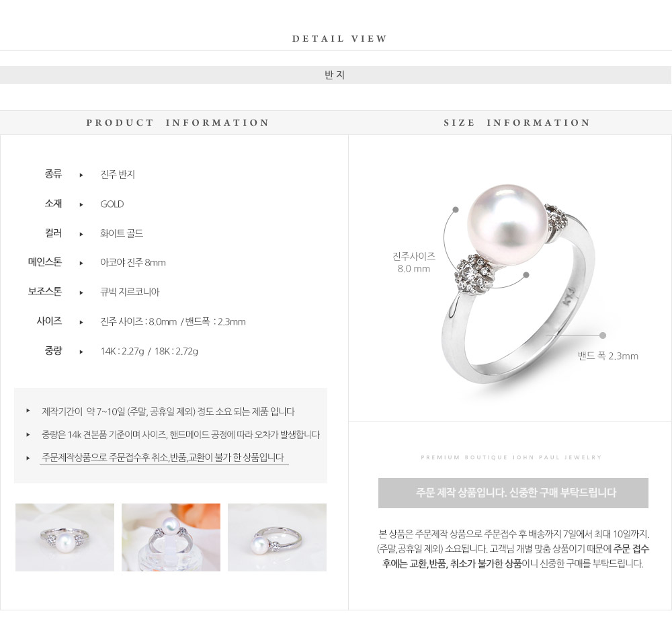This screenshot has height=644, width=672.
Task: Click the arrow bullet beside 보조스톤
Action: [81, 293]
